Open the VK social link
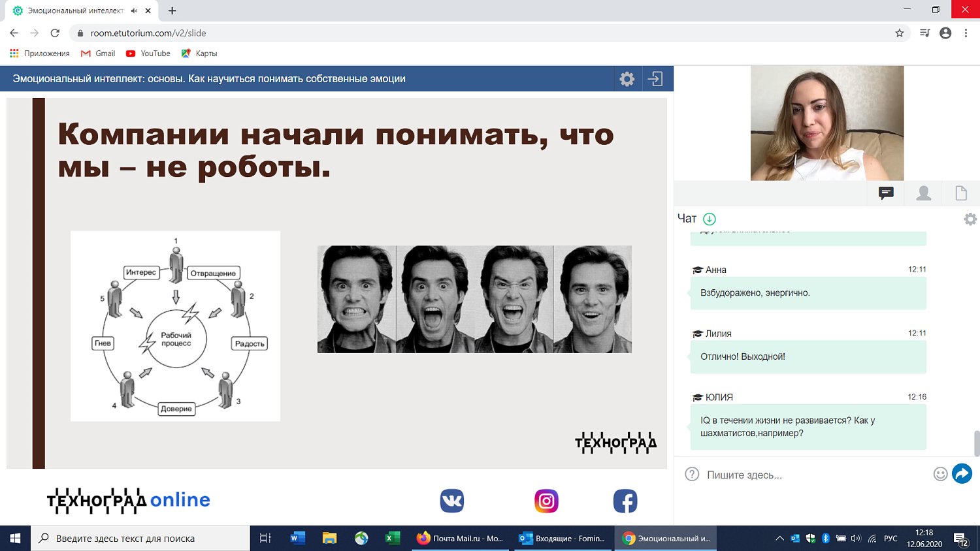Screen dimensions: 980x551 (451, 501)
